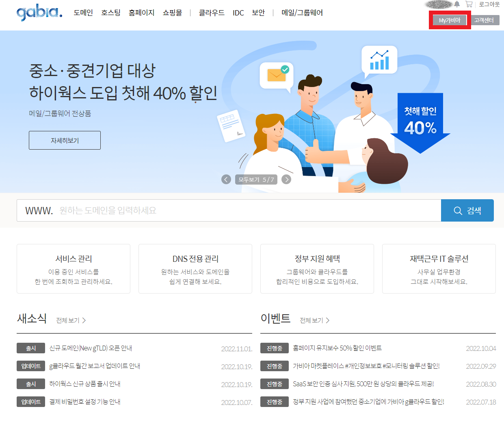504x433 pixels.
Task: Click banner headline 하이웍스 도입 첫해 40% 할인
Action: coord(123,93)
